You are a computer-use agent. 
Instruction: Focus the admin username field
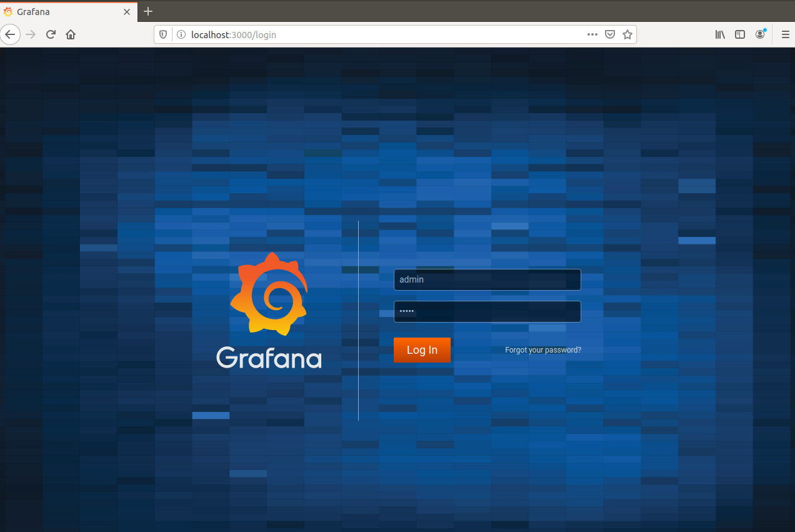tap(487, 279)
